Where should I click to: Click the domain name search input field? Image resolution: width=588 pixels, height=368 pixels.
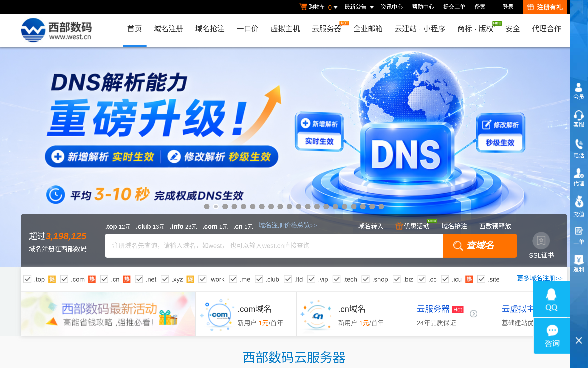[x=274, y=246]
